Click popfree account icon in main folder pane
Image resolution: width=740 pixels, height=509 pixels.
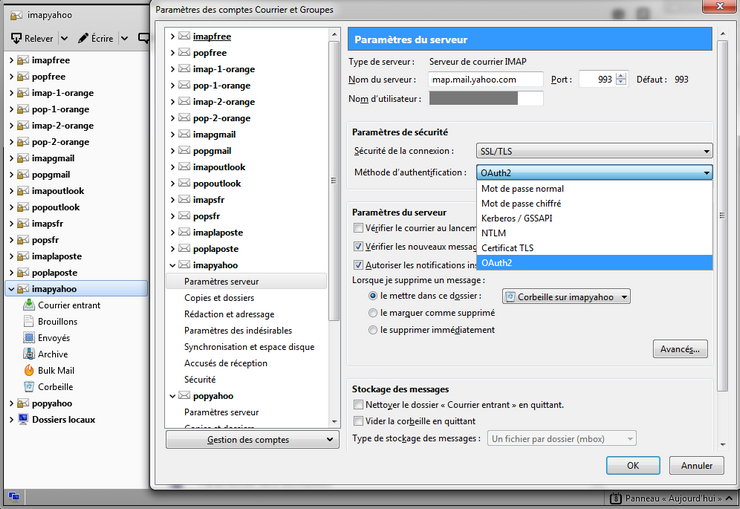(23, 76)
